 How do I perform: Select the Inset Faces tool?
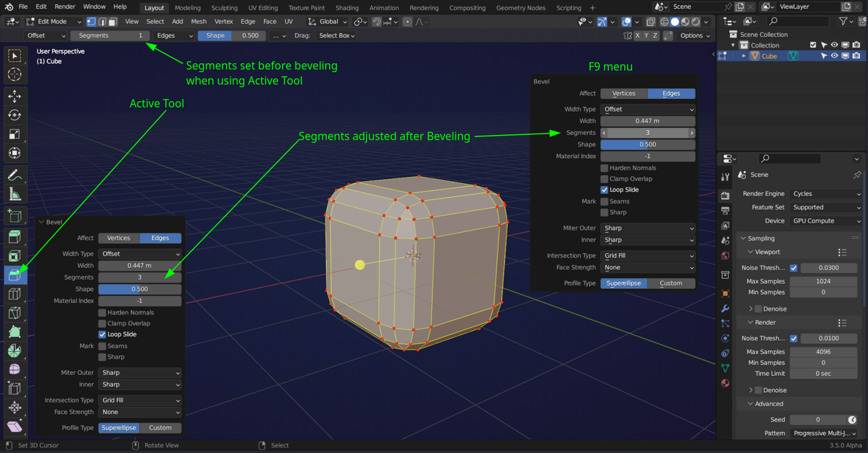pyautogui.click(x=14, y=256)
